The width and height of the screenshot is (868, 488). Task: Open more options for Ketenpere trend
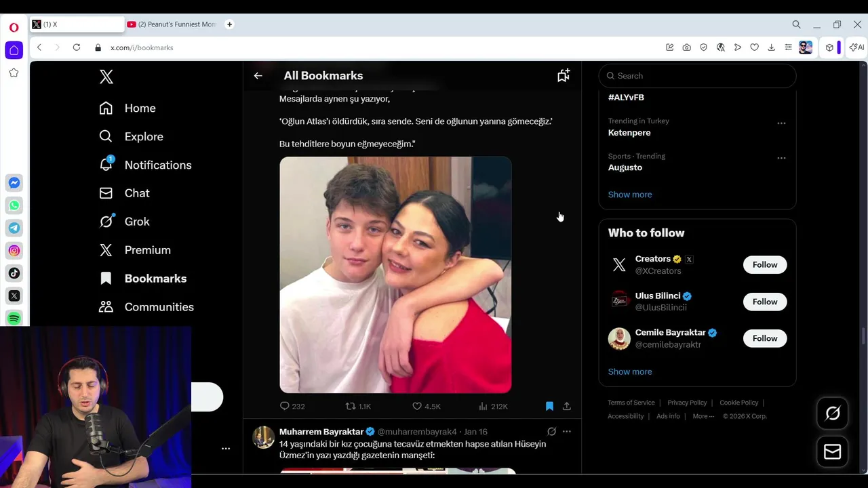point(781,123)
